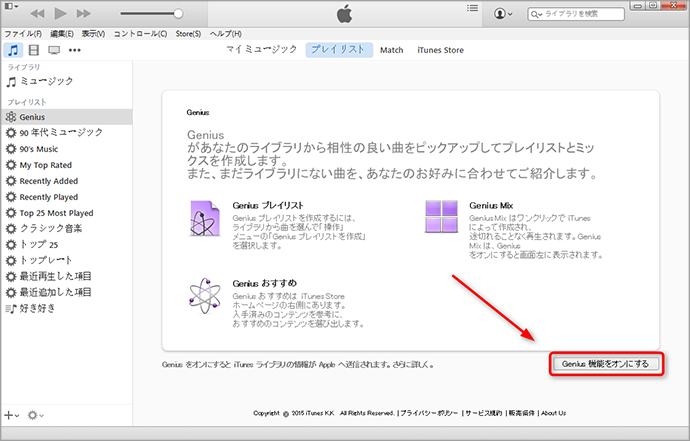
Task: Switch to the マイミュージック tab
Action: tap(261, 50)
